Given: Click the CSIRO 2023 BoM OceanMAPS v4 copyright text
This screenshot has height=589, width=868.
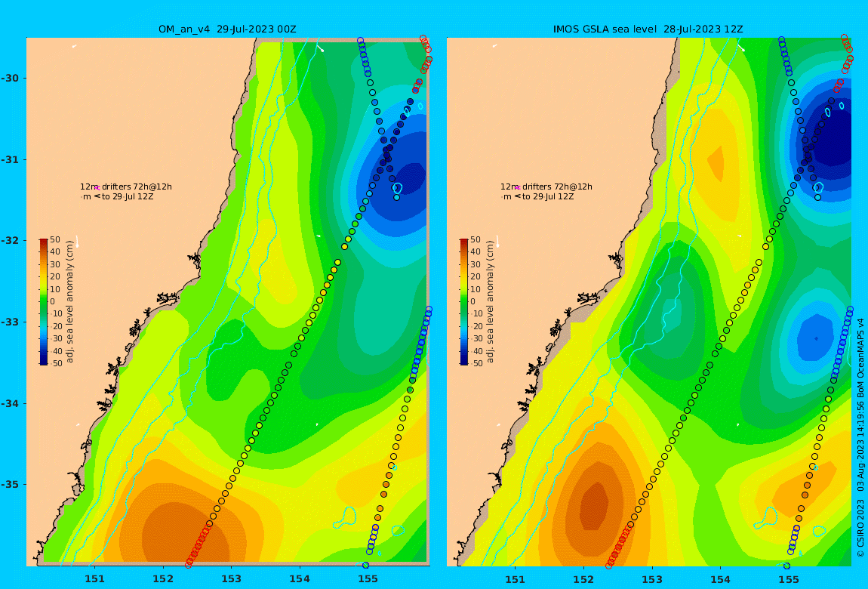Looking at the screenshot, I should 860,437.
